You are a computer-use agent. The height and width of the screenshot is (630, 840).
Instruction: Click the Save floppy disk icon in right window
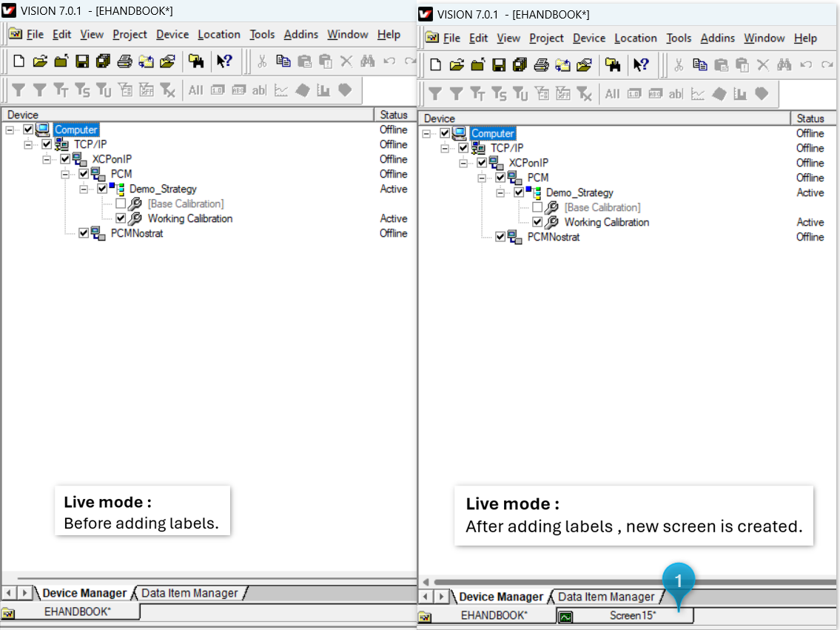[x=500, y=65]
